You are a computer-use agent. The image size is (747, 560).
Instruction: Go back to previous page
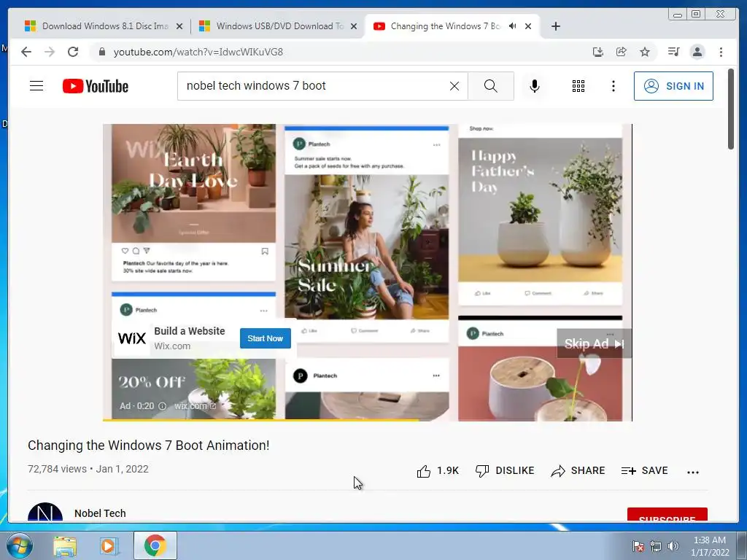tap(26, 52)
